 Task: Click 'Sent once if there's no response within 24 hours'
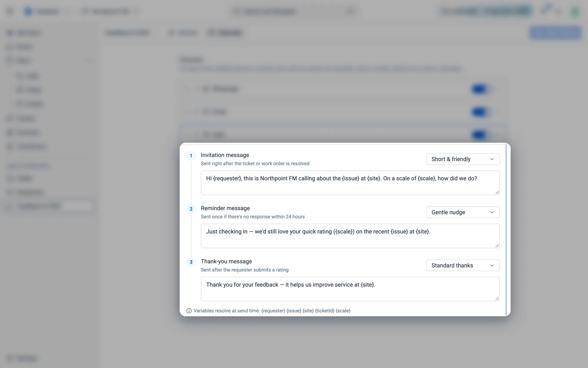pos(253,217)
